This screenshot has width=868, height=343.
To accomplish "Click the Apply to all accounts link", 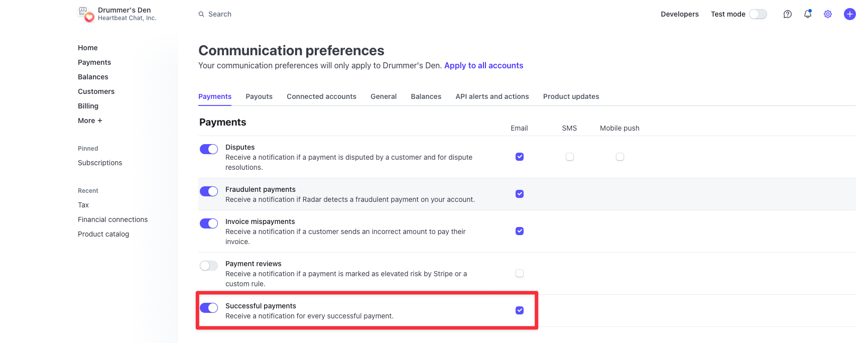I will coord(483,65).
